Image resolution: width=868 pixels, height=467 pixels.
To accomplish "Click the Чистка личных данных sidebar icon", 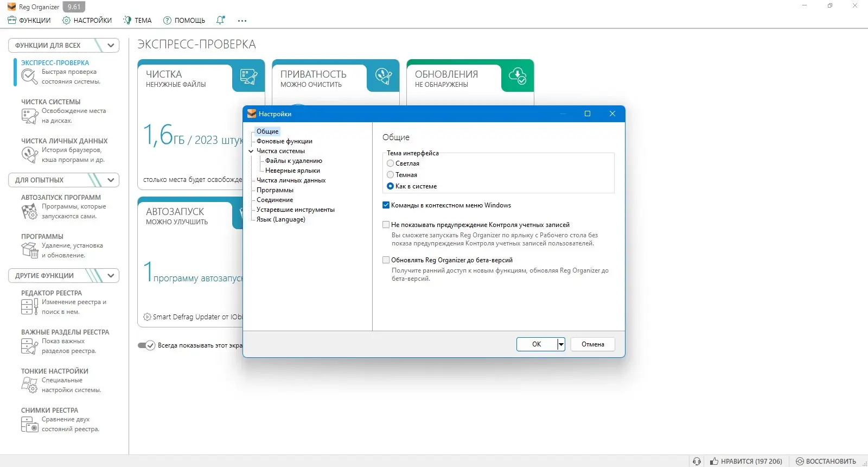I will pos(29,155).
